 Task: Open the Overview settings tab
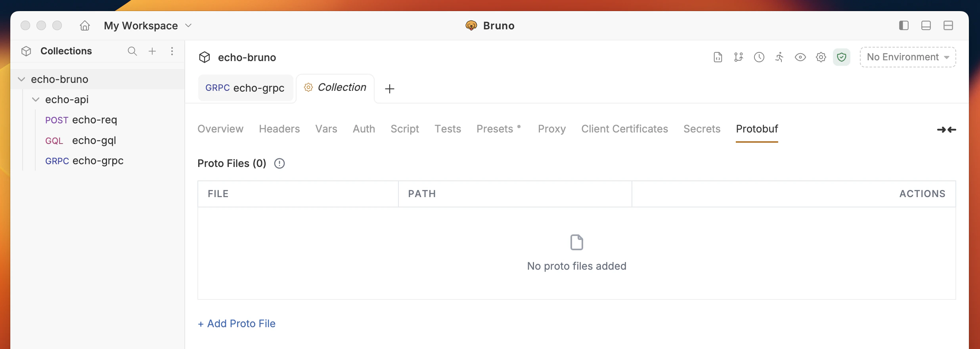click(220, 129)
